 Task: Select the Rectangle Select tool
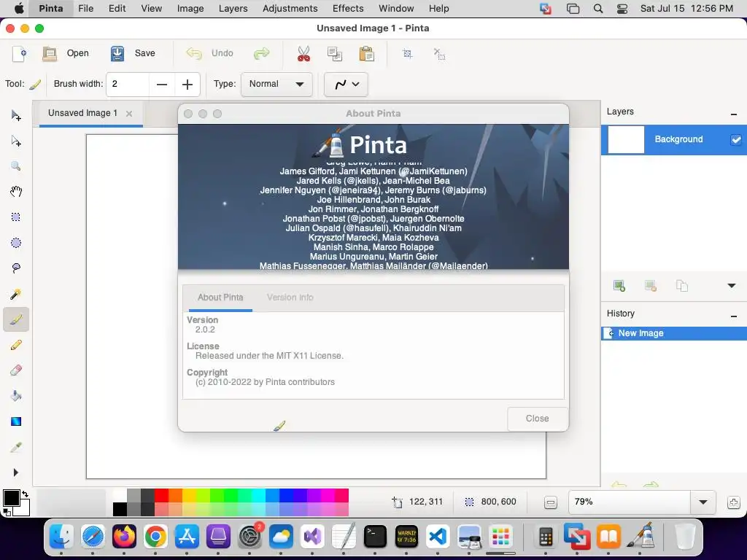pyautogui.click(x=16, y=217)
